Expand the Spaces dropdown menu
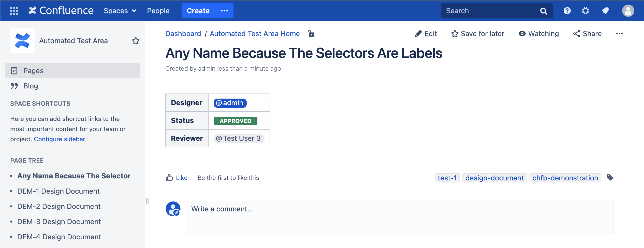The image size is (644, 248). coord(120,11)
